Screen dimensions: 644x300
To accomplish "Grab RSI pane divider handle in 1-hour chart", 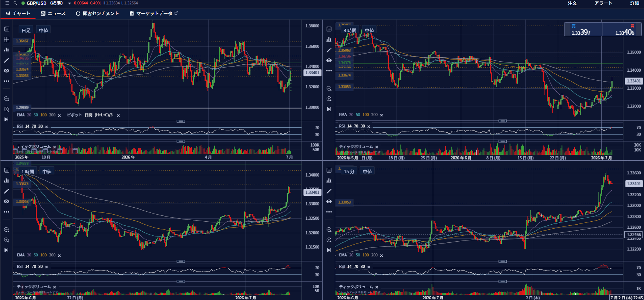I will pos(181,261).
